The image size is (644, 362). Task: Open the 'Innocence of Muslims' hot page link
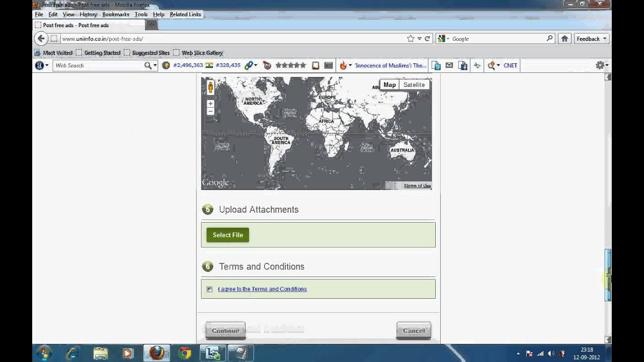[x=390, y=65]
